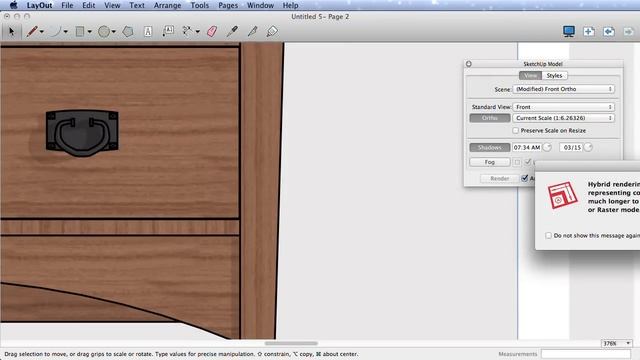Open the Tools menu

[200, 5]
